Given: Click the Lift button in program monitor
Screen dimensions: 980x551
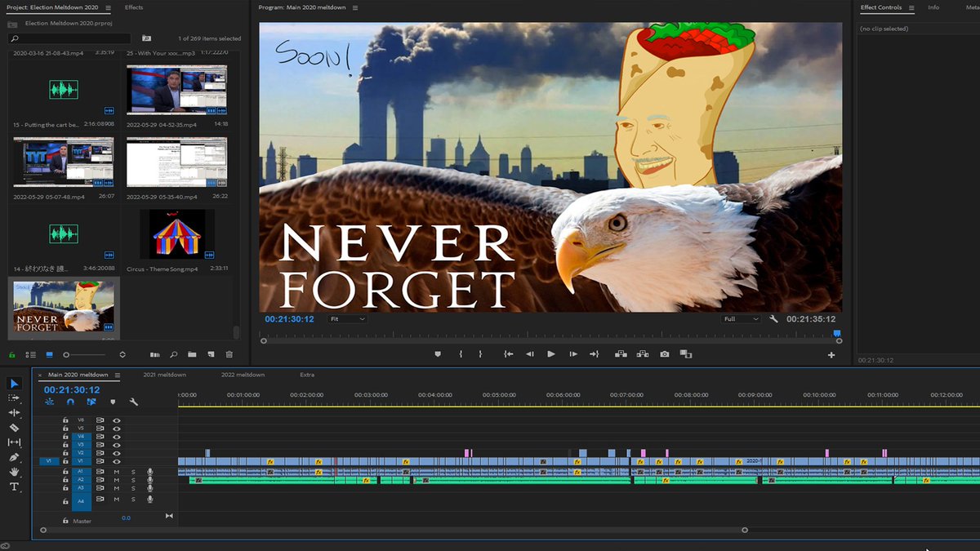Looking at the screenshot, I should 621,354.
